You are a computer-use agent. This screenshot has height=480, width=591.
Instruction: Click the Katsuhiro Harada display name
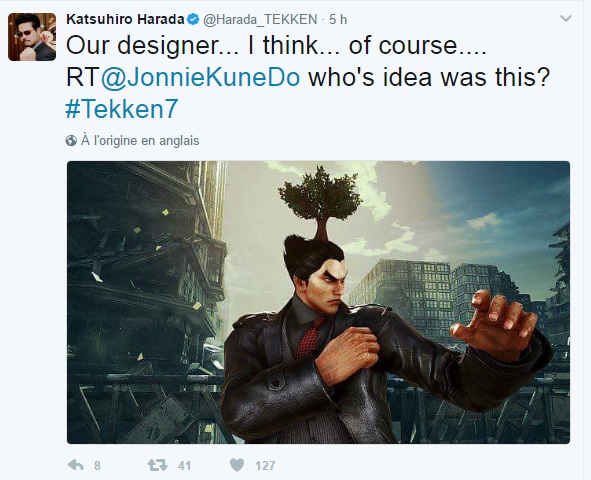point(125,19)
